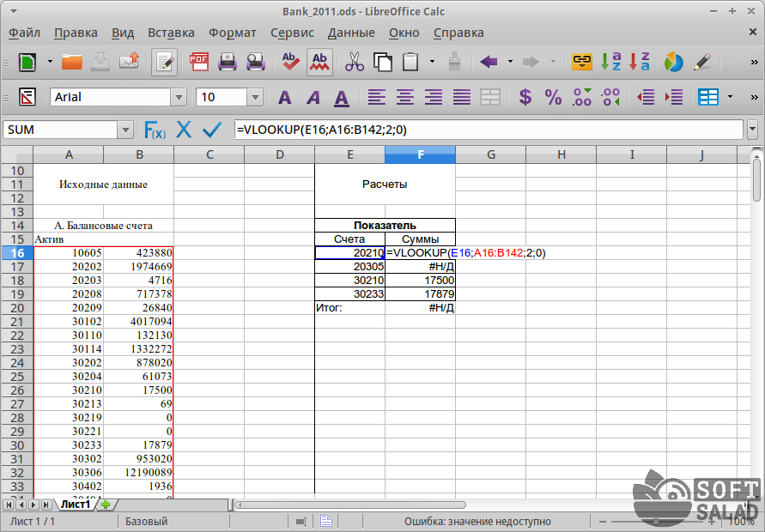Screen dimensions: 765x532
Task: Expand standard toolbar overflow chevron
Action: [754, 63]
